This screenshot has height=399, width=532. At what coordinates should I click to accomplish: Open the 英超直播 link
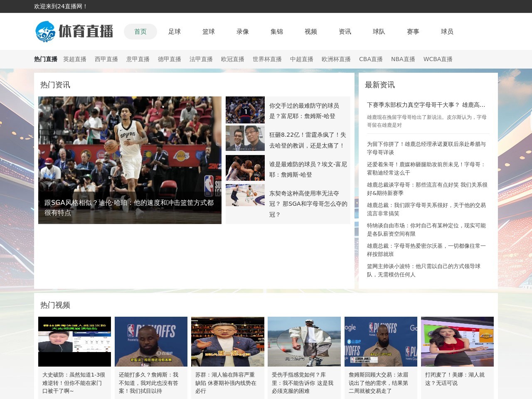pos(75,59)
